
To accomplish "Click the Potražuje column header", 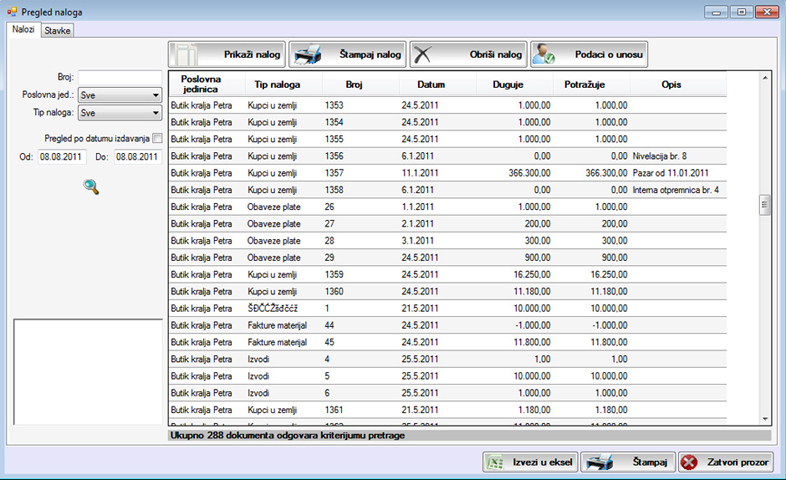I will click(x=592, y=84).
